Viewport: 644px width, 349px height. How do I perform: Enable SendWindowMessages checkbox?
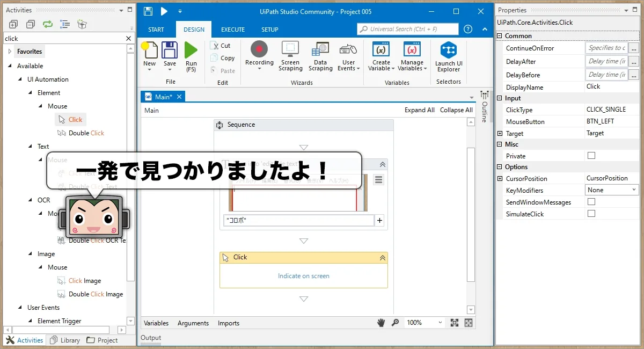pyautogui.click(x=591, y=202)
